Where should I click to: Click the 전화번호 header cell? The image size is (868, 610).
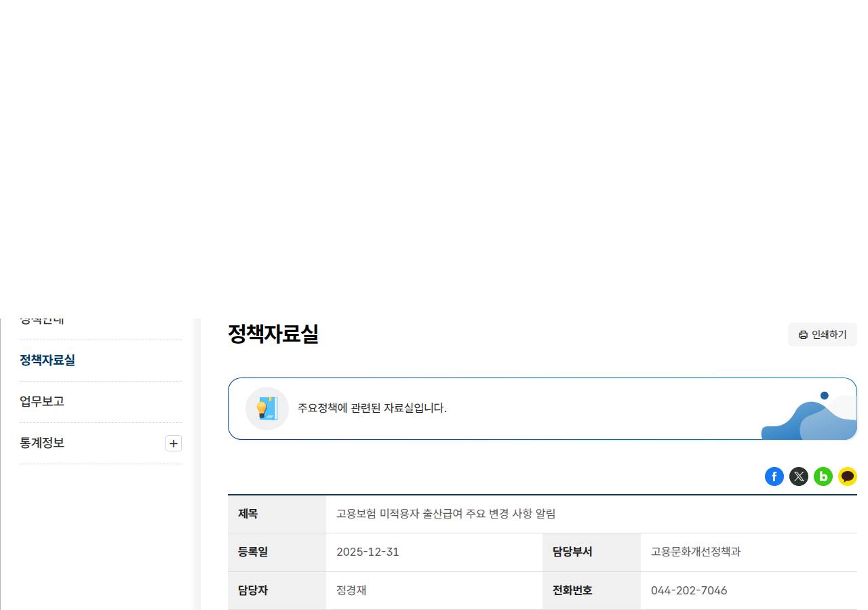[591, 590]
